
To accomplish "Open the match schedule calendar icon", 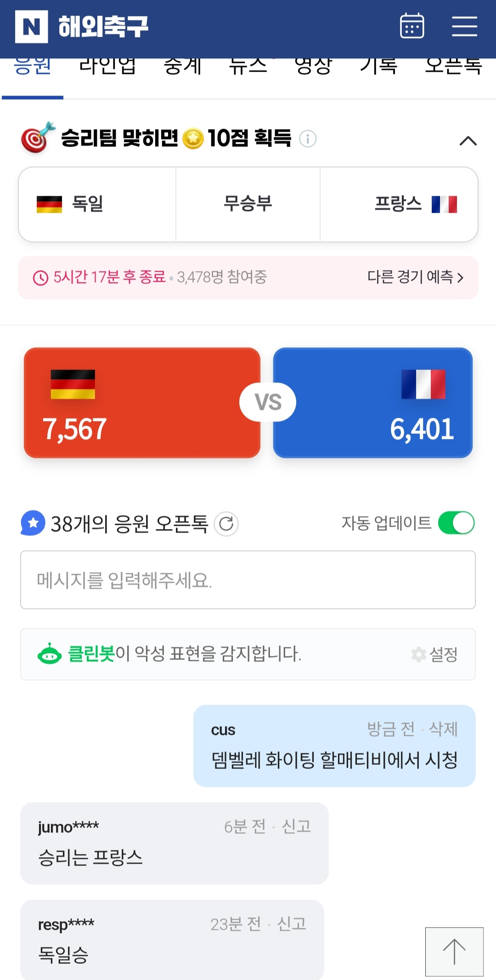I will pyautogui.click(x=412, y=26).
